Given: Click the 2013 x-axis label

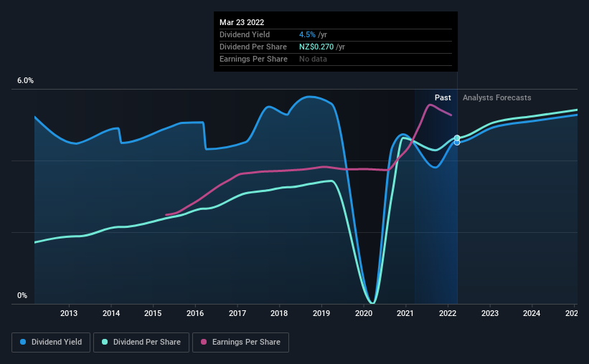Looking at the screenshot, I should [69, 313].
